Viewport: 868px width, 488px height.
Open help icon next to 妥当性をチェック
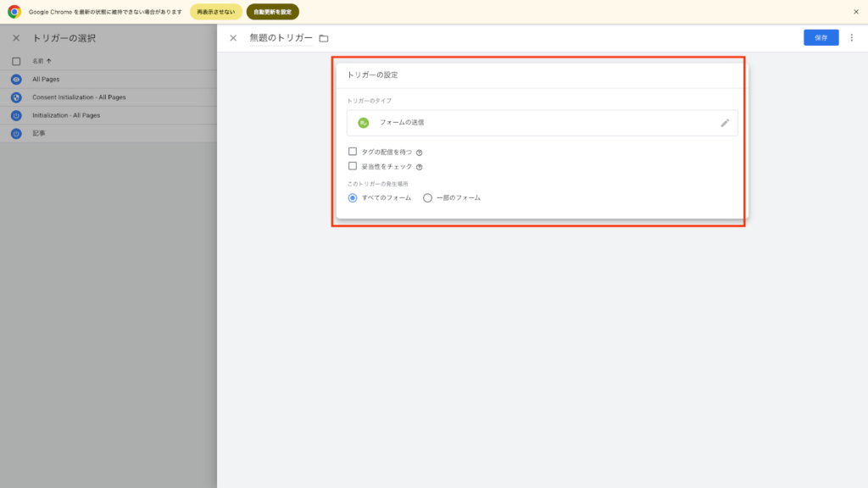pos(420,167)
